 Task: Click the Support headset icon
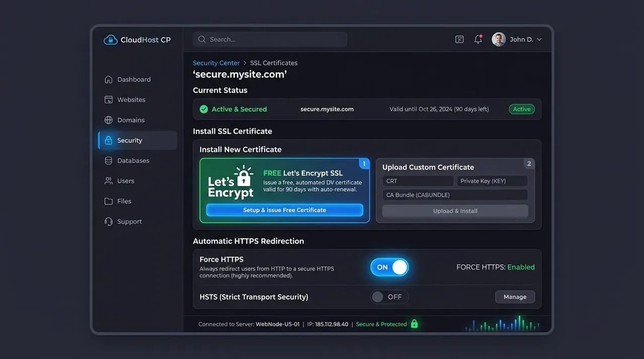coord(108,222)
